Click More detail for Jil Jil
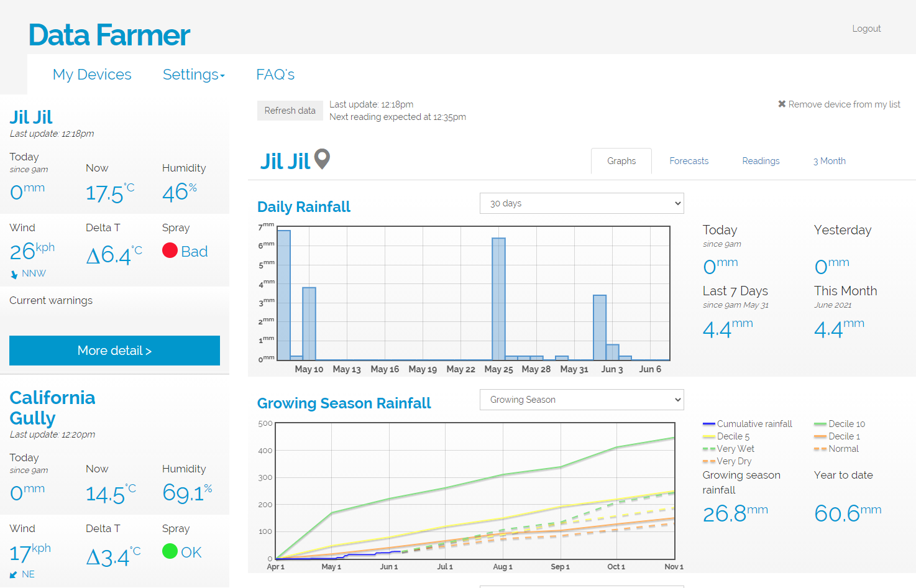Image resolution: width=916 pixels, height=588 pixels. pyautogui.click(x=114, y=351)
